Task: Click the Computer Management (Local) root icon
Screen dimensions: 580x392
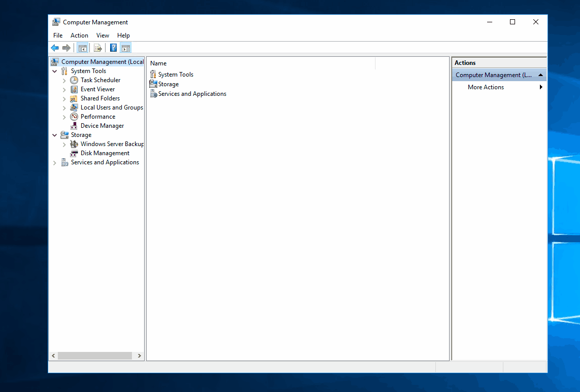Action: tap(55, 62)
